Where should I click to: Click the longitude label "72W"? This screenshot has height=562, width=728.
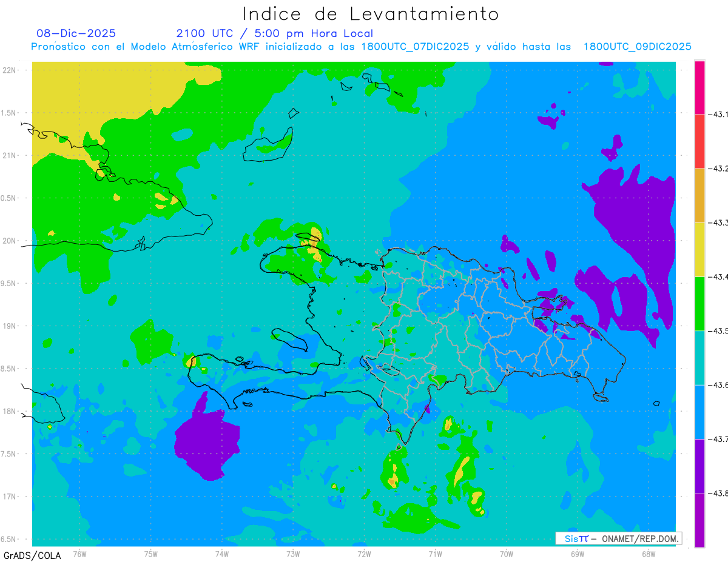coord(364,554)
